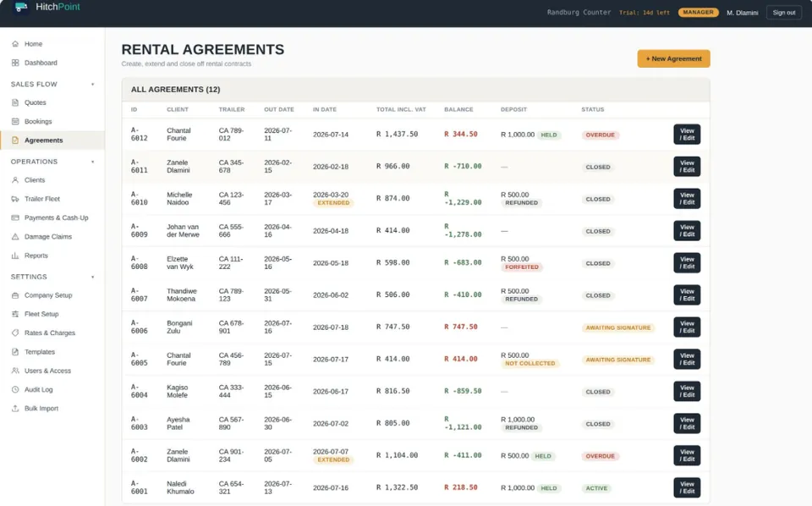Click the Bulk Import upload icon
812x506 pixels.
tap(15, 408)
